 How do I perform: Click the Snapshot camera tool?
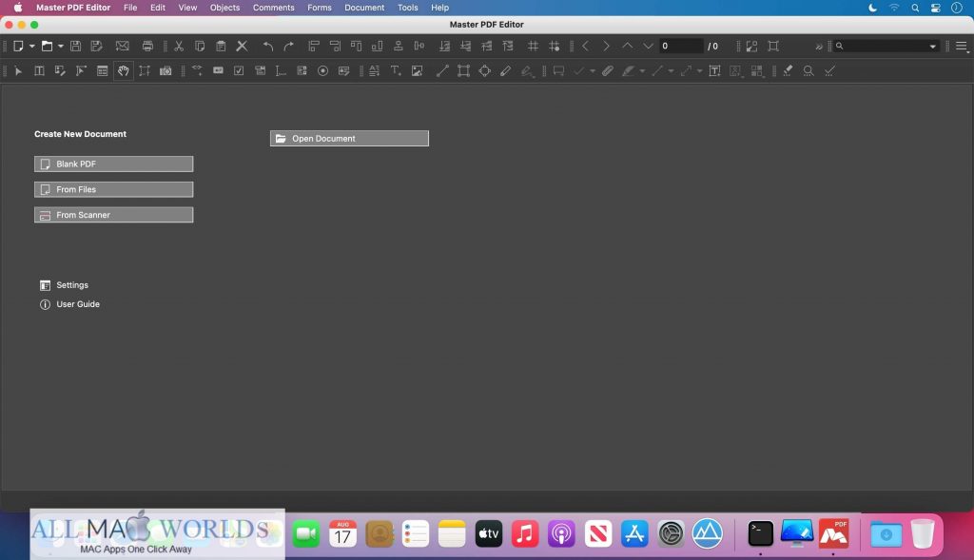(166, 70)
